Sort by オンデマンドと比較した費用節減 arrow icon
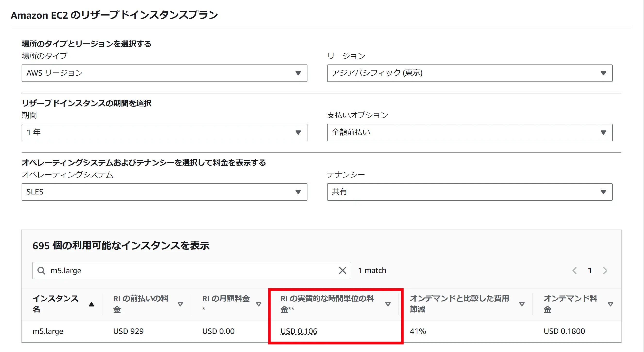Screen dimensions: 644x352 point(522,304)
